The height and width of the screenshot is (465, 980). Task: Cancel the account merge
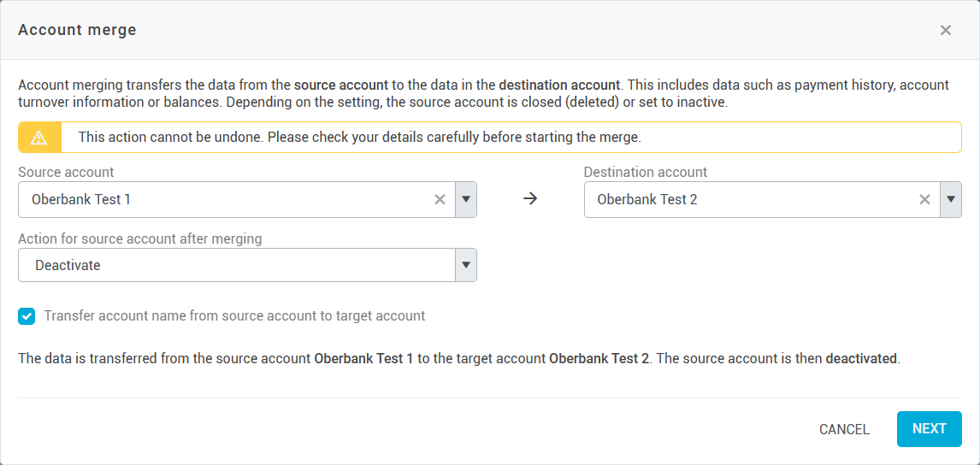(x=844, y=429)
